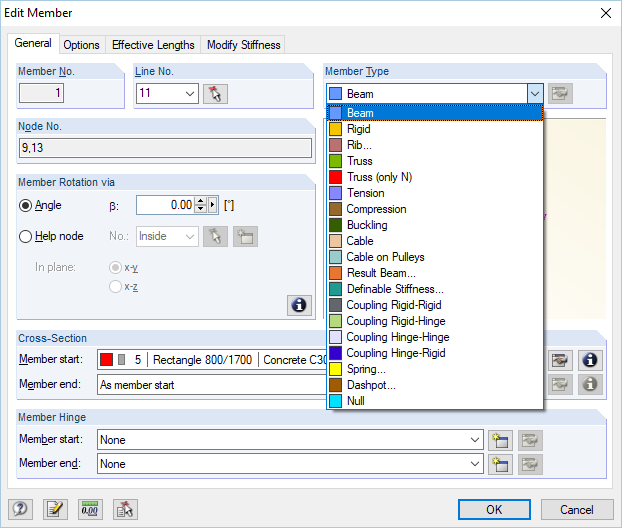Select Coupling Hinge-Hinge member type
This screenshot has width=622, height=528.
click(x=435, y=337)
